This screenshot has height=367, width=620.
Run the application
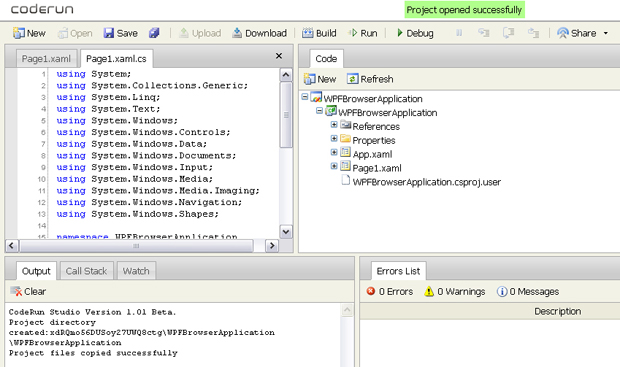(x=363, y=33)
